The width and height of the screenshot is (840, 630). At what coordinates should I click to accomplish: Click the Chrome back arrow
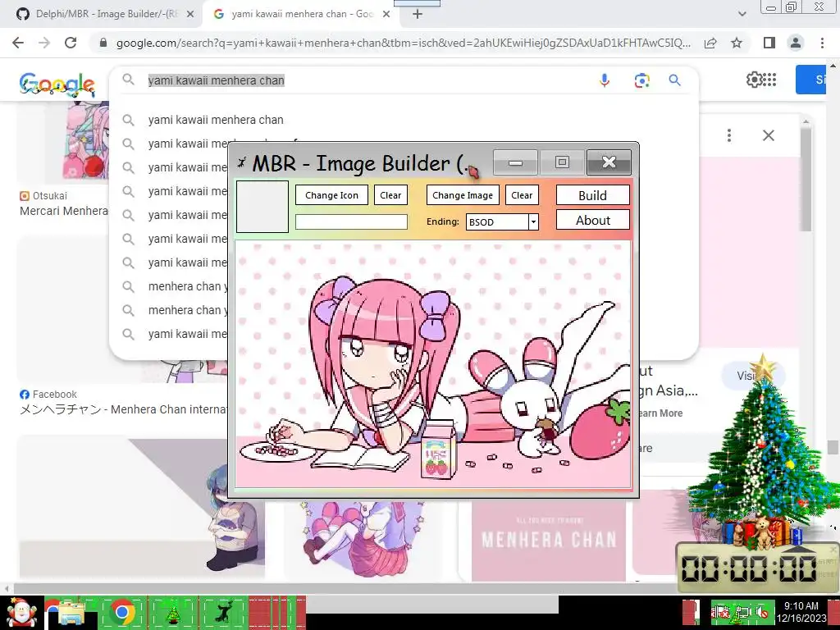(x=18, y=43)
